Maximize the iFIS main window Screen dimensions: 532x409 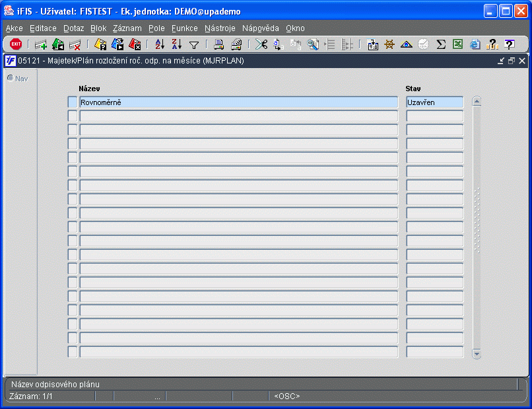pyautogui.click(x=506, y=11)
